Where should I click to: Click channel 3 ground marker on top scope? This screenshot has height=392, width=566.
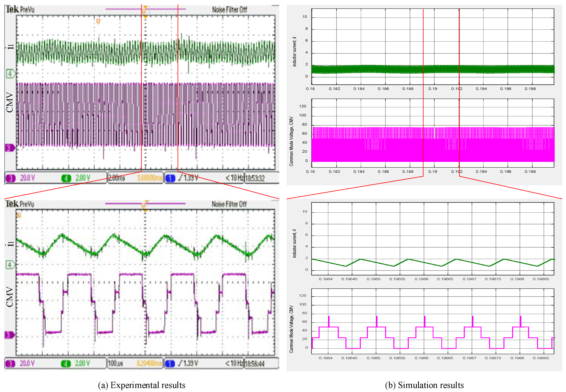(x=10, y=148)
